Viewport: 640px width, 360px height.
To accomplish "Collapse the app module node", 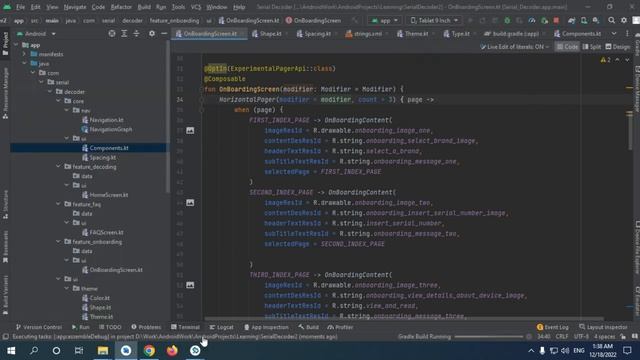I will coord(16,45).
